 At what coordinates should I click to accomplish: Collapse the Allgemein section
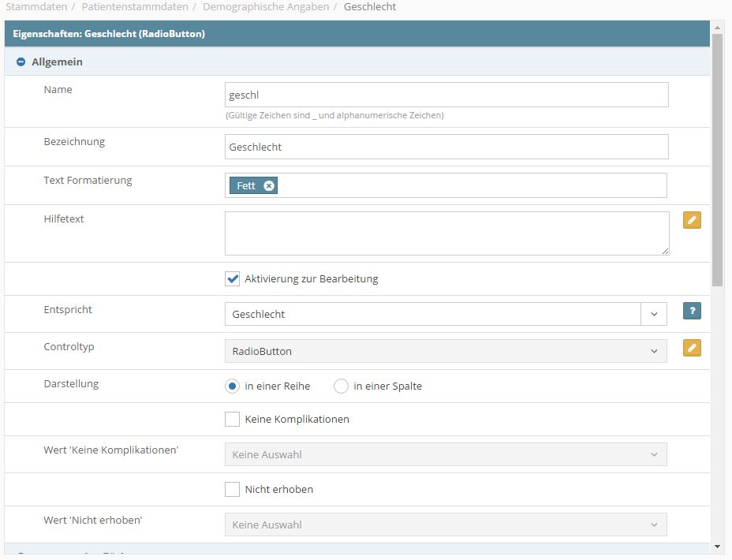tap(21, 62)
